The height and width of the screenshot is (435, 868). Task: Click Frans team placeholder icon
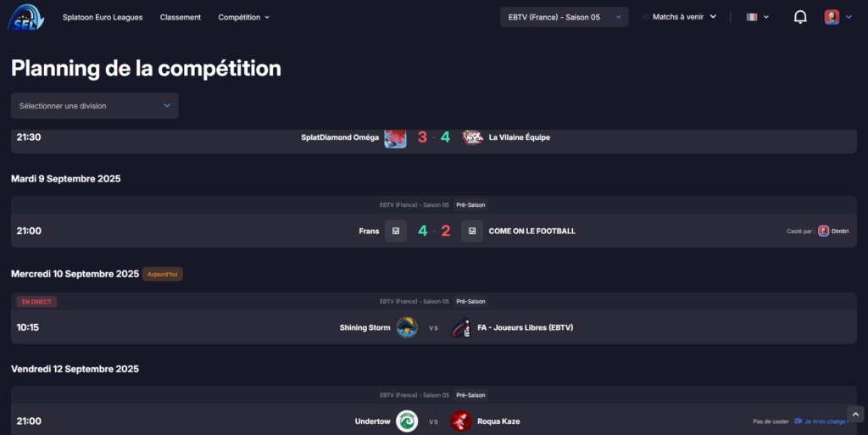(396, 231)
